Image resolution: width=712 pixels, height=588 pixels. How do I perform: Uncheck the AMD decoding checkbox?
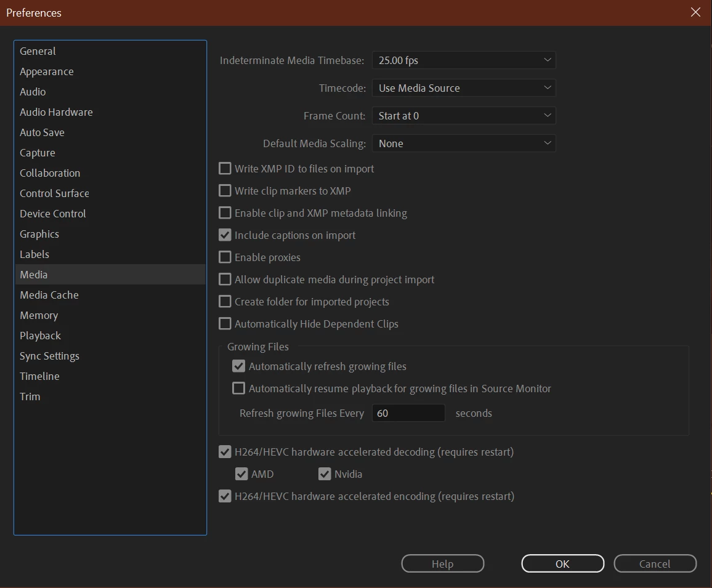click(241, 474)
